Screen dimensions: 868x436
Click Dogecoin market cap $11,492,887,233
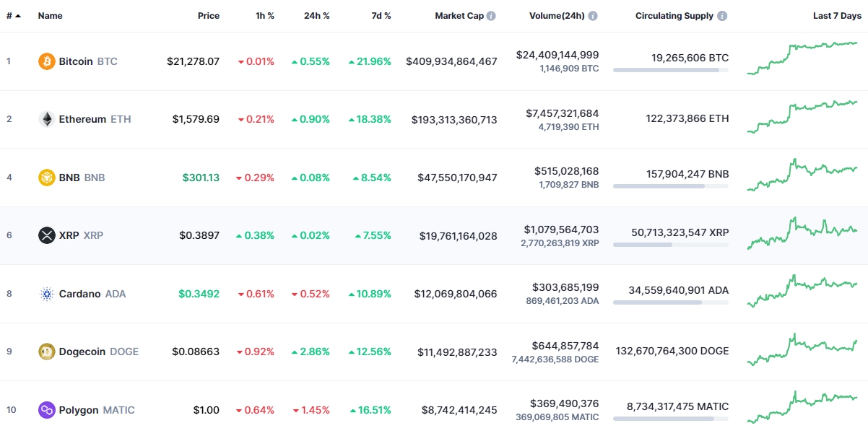click(x=457, y=352)
